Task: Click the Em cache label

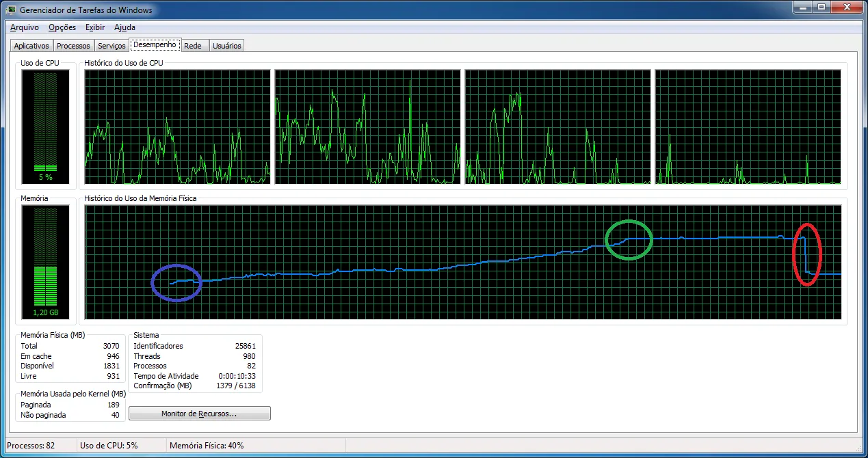Action: (x=36, y=356)
